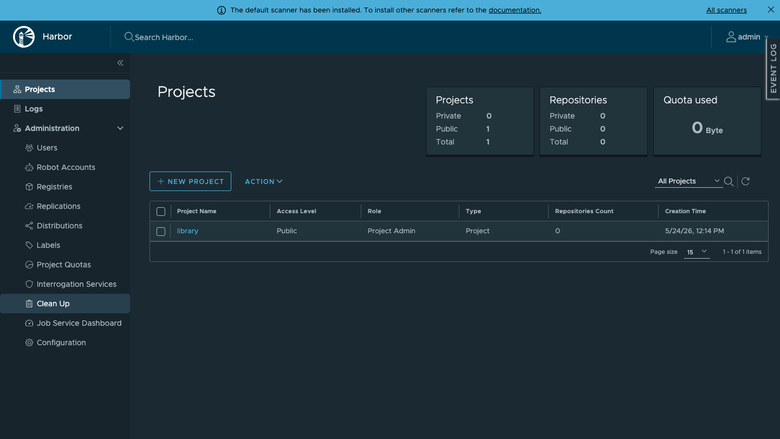
Task: Open the ACTION dropdown
Action: coord(264,181)
